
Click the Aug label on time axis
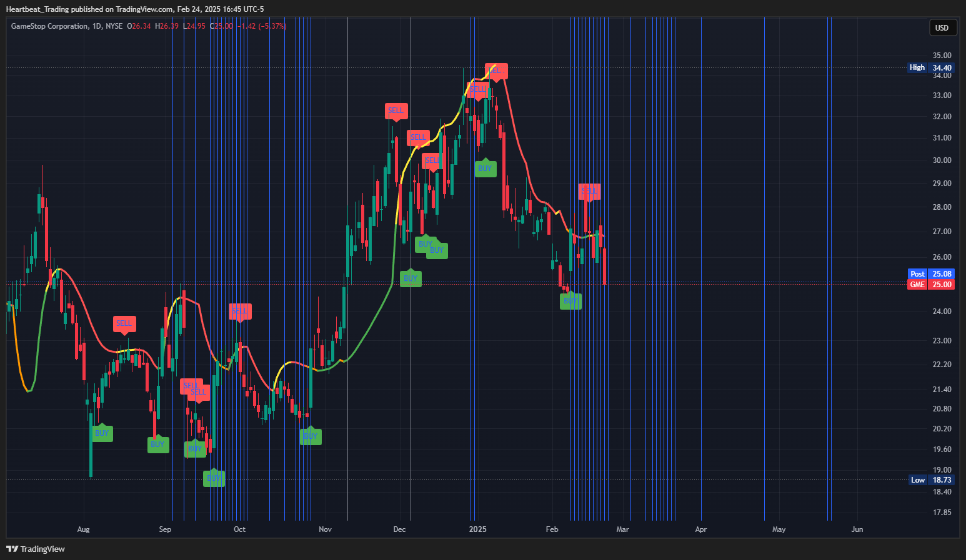coord(83,529)
